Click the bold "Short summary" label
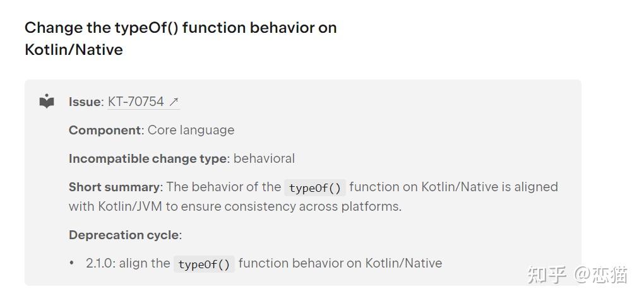 tap(114, 187)
